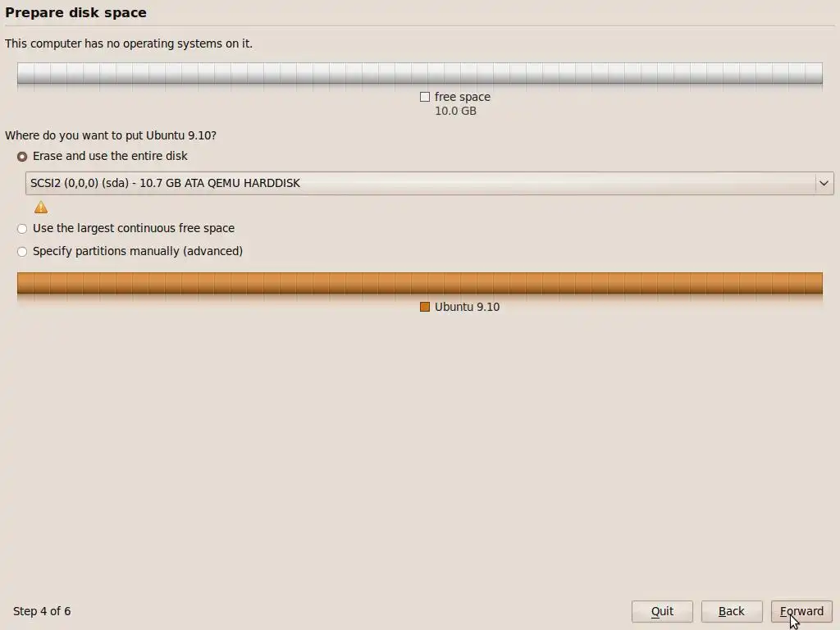Click the Prepare disk space heading
This screenshot has height=630, width=840.
point(75,12)
